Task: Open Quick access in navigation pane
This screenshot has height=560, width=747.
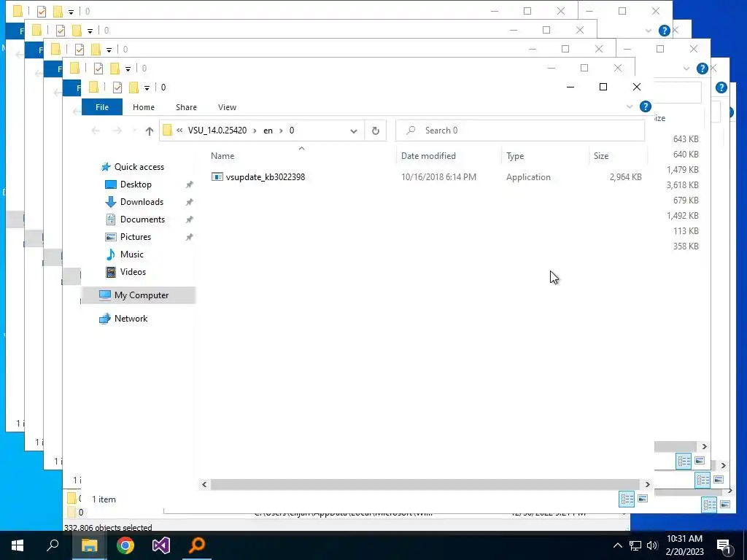Action: pos(139,167)
